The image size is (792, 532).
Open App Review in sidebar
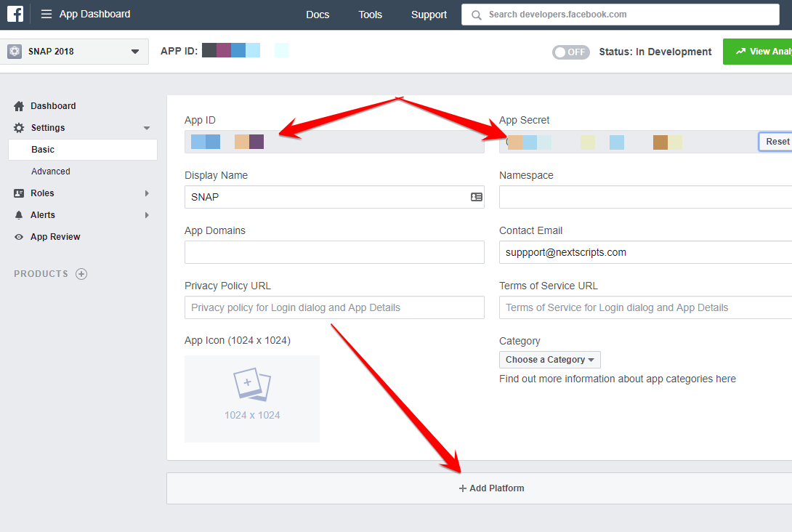coord(55,237)
